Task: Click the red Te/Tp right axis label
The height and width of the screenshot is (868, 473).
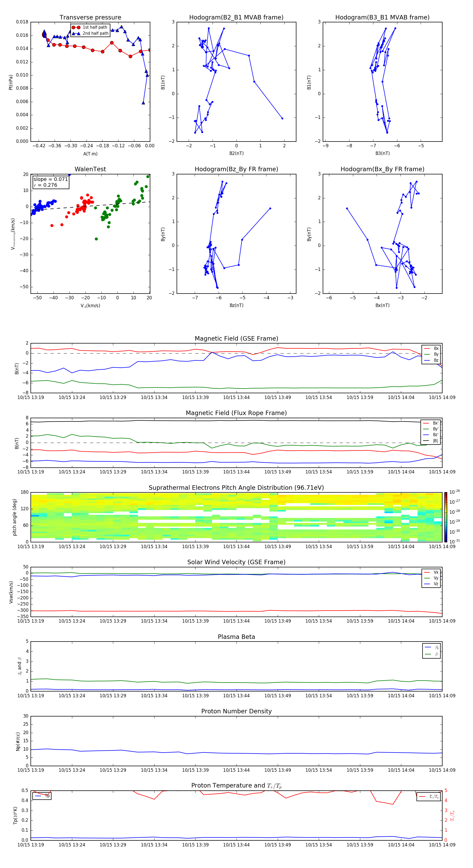Action: point(453,816)
